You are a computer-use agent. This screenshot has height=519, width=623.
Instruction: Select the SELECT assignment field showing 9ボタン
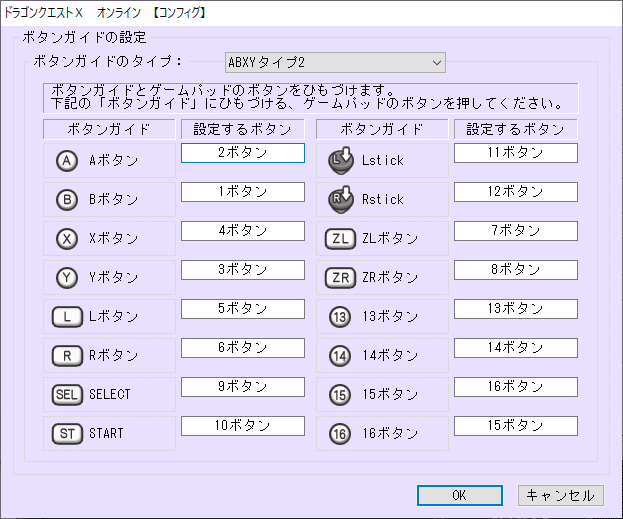pos(243,387)
